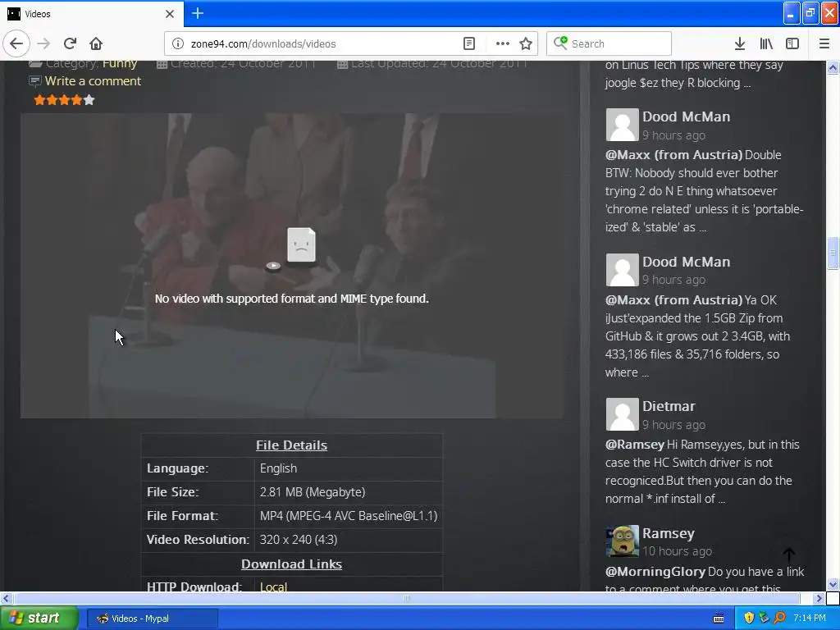840x630 pixels.
Task: Click first Dood McMan commenter name
Action: (x=686, y=116)
